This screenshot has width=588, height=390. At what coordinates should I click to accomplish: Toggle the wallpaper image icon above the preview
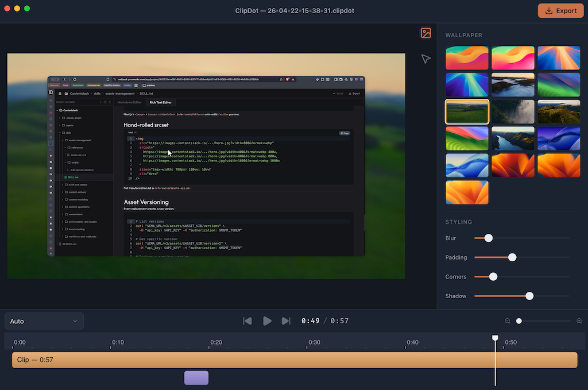[x=425, y=33]
